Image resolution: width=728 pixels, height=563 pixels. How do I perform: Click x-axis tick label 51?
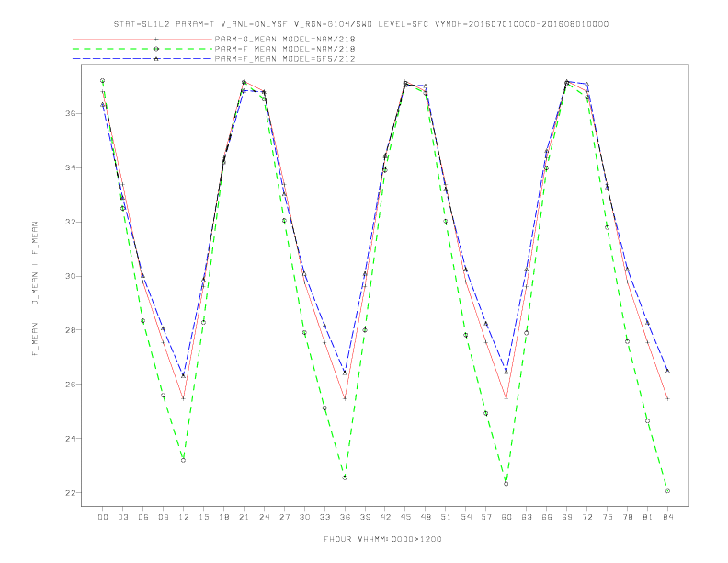point(446,517)
